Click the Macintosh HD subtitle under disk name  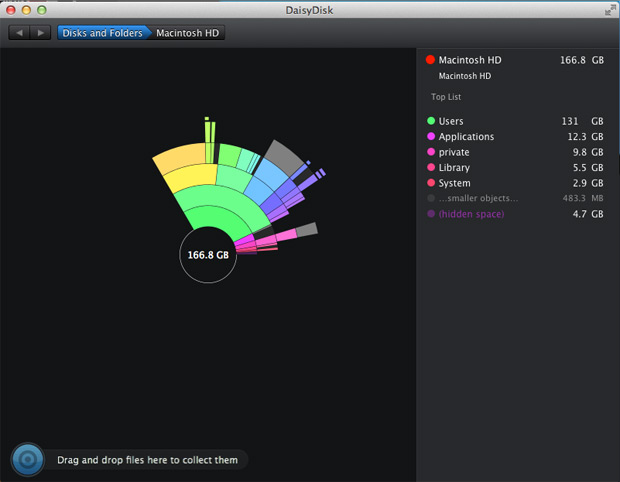pyautogui.click(x=465, y=76)
